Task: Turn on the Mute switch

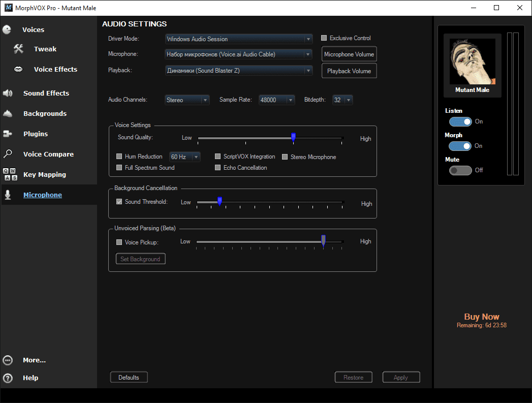Action: [x=460, y=170]
